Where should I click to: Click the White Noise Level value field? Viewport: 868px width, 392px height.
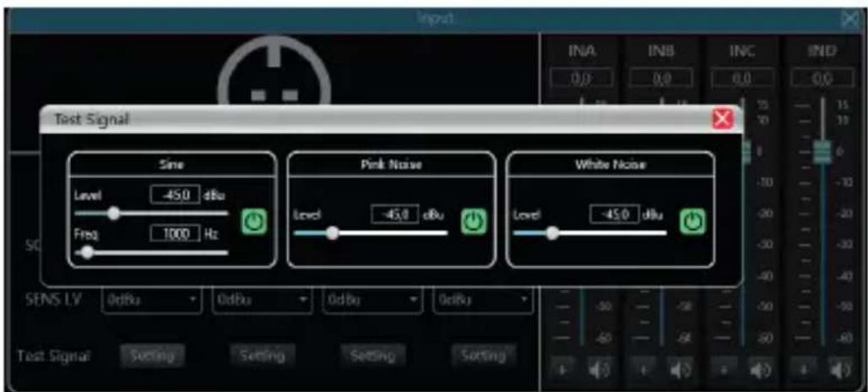(615, 215)
